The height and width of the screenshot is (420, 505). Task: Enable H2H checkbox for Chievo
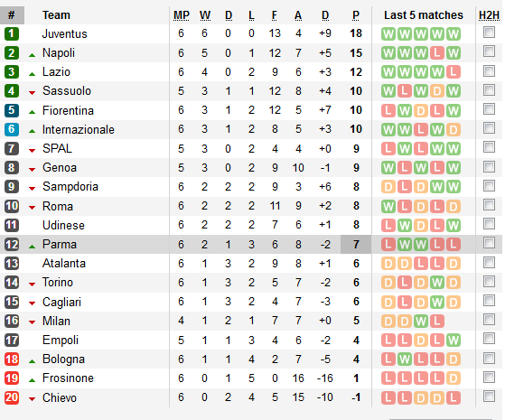coord(489,397)
